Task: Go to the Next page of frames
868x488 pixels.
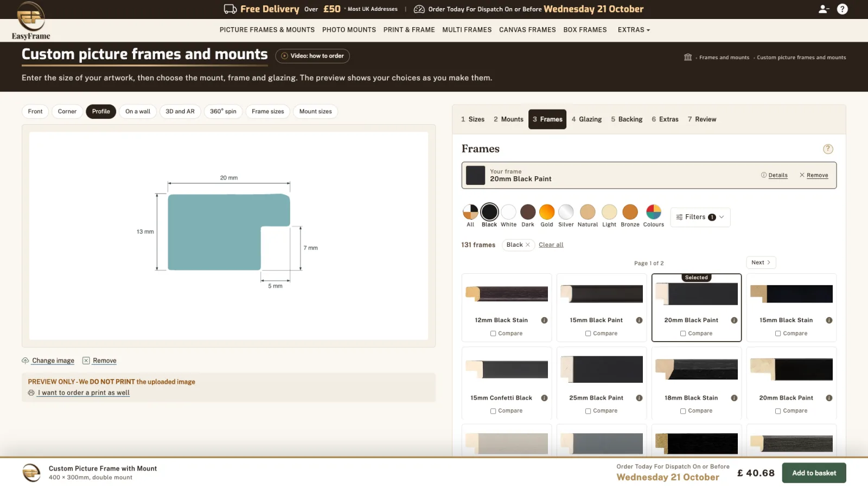Action: click(761, 262)
